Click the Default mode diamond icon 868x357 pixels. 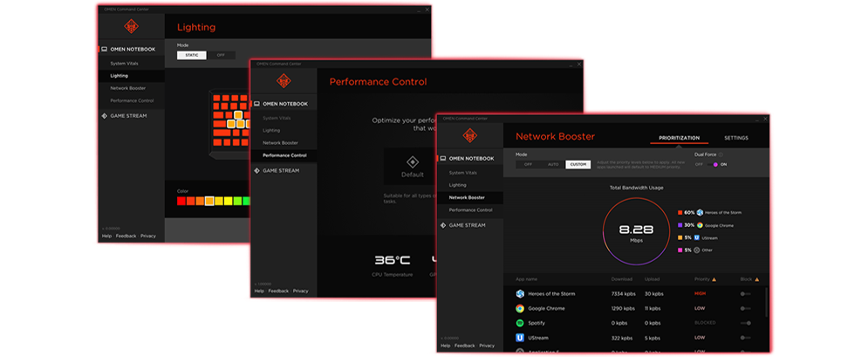click(x=413, y=161)
